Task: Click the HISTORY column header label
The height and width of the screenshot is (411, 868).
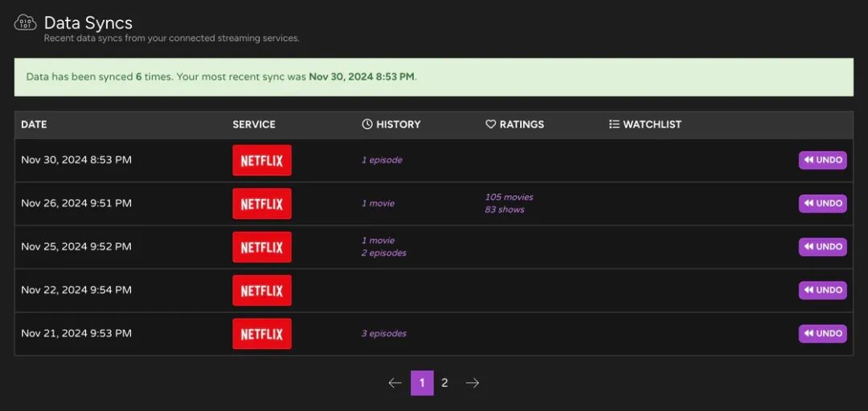Action: click(x=399, y=124)
